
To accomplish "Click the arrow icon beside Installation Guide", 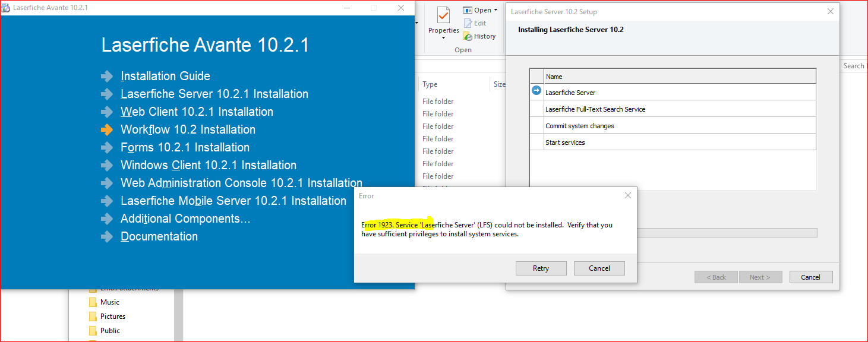I will tap(107, 76).
